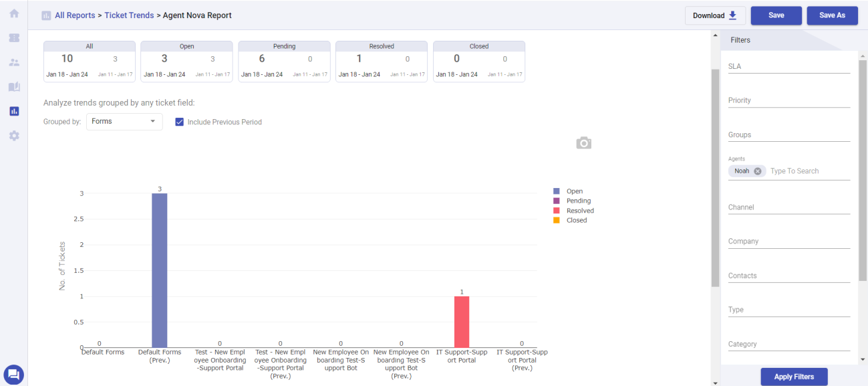Screen dimensions: 868x386
Task: Open the SLA filter field
Action: point(789,66)
